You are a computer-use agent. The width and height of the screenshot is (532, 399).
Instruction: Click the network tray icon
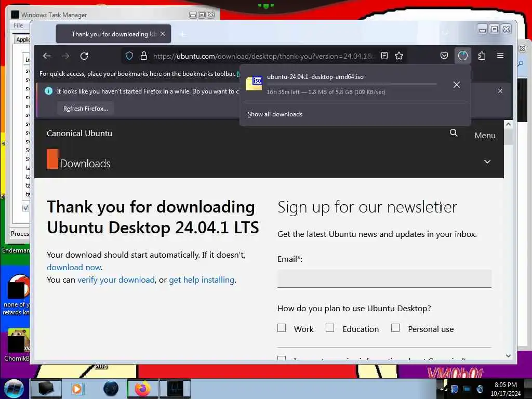coord(467,389)
